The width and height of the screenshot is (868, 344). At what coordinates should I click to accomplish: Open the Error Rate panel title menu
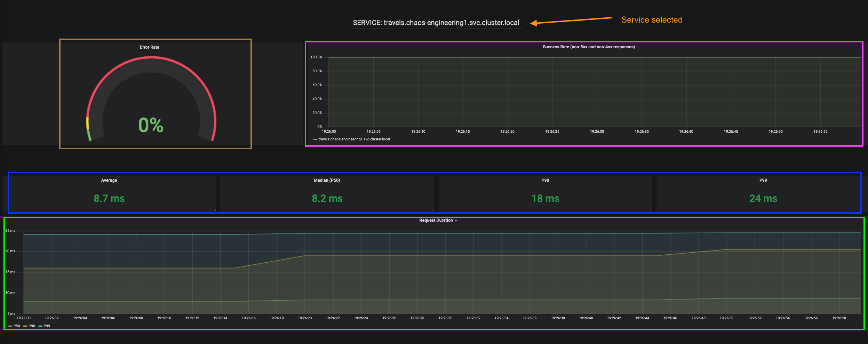(150, 47)
